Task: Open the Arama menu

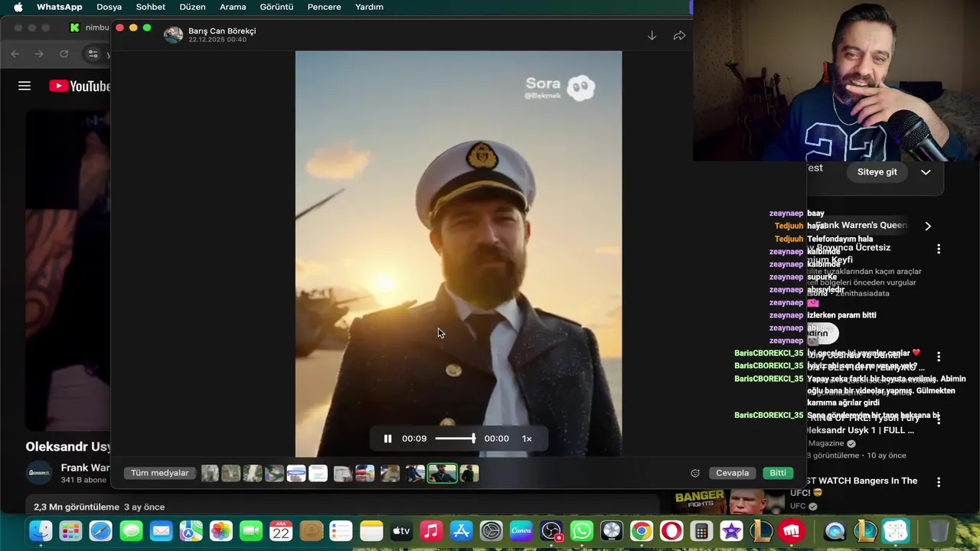Action: tap(233, 7)
